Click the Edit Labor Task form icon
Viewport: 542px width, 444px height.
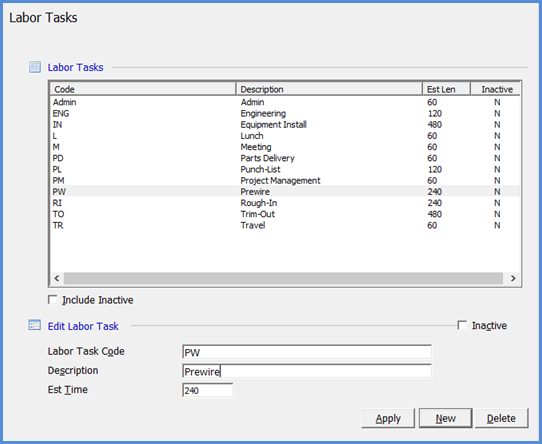35,325
